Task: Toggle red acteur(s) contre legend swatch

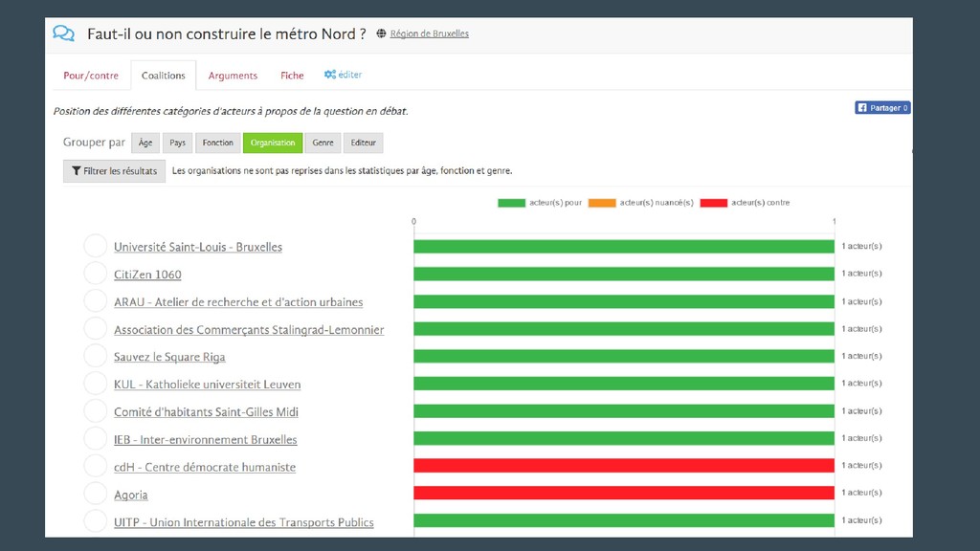Action: click(714, 203)
